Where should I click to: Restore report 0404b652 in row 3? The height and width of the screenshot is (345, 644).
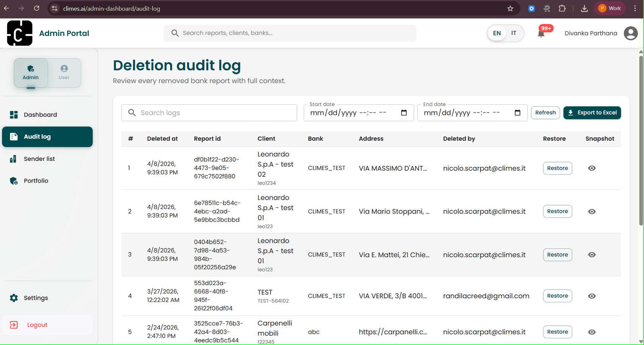tap(557, 255)
